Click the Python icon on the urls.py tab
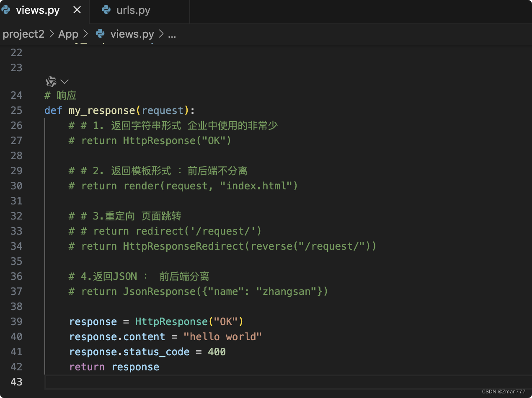 pos(106,10)
